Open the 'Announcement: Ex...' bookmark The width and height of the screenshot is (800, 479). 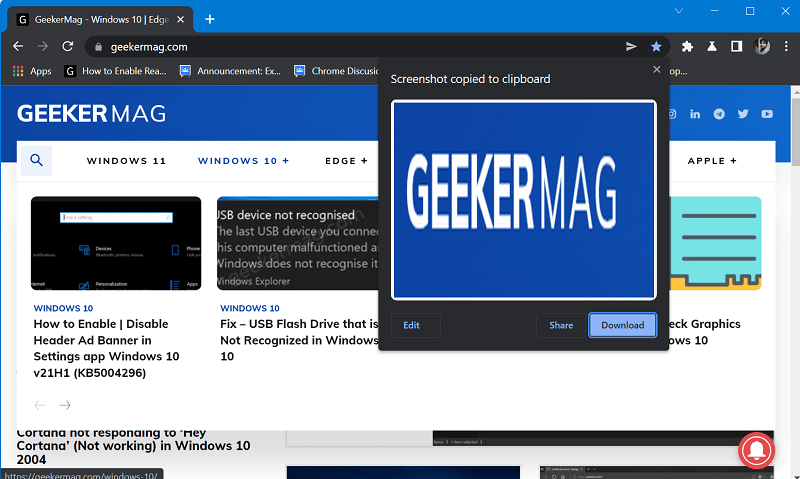[x=230, y=71]
